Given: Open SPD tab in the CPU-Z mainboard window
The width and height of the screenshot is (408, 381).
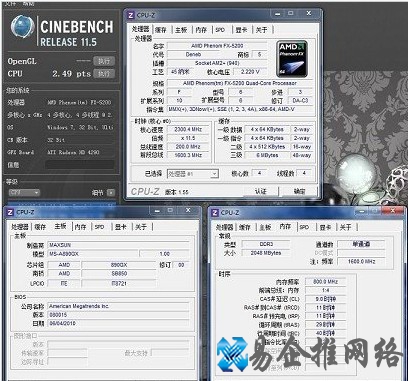Looking at the screenshot, I should point(99,227).
